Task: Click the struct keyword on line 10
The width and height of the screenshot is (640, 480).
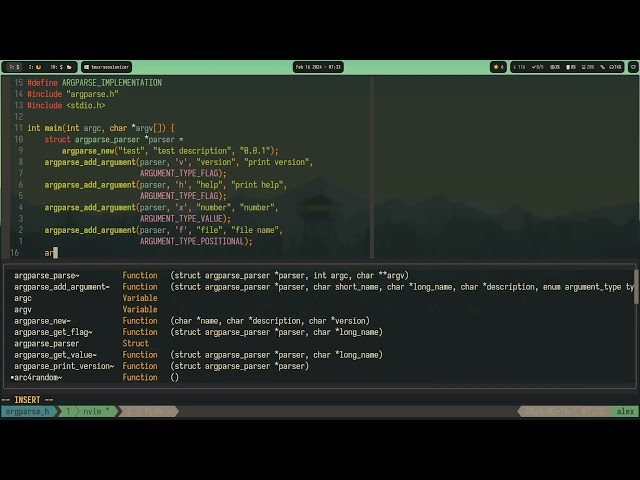Action: (x=58, y=140)
